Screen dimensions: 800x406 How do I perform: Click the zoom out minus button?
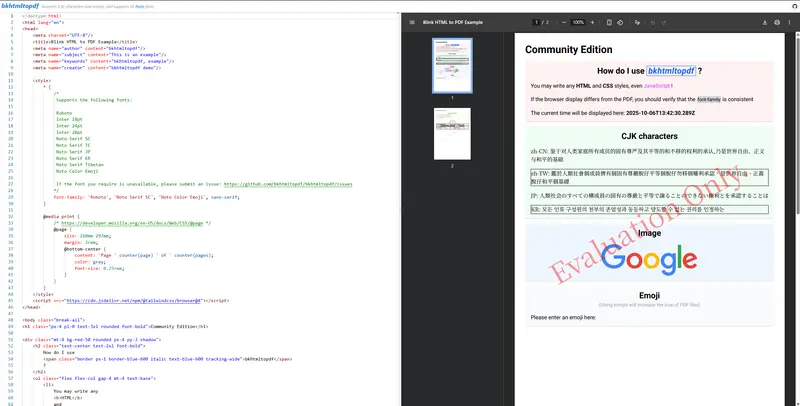coord(561,21)
